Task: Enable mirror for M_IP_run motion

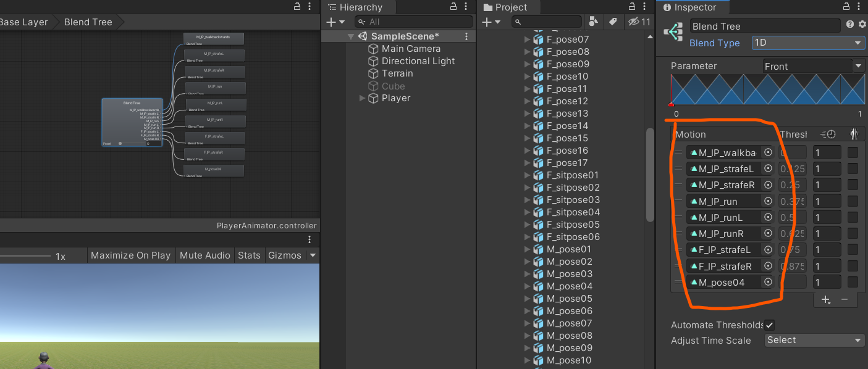Action: click(853, 201)
